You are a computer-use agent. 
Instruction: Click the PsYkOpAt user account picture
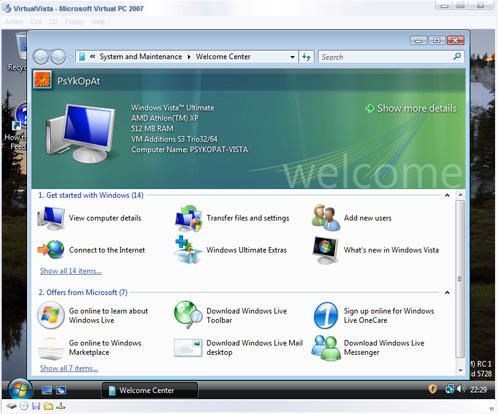pyautogui.click(x=42, y=80)
